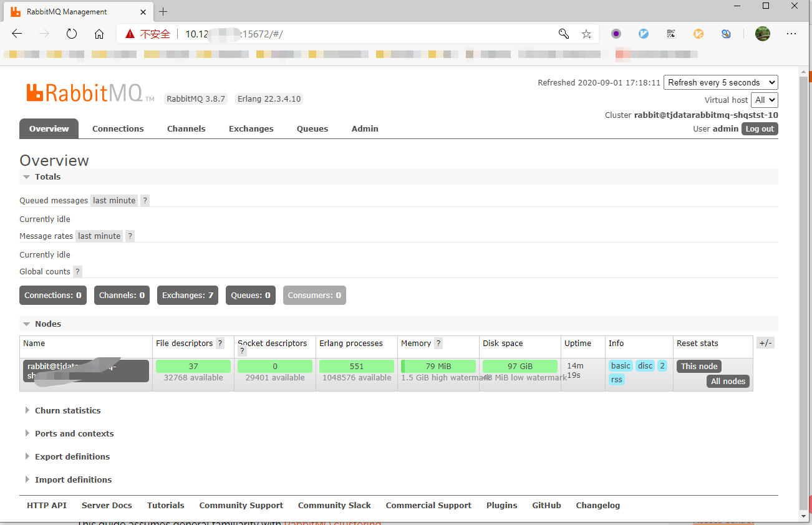Open the Server Docs footer link
The width and height of the screenshot is (812, 525).
pos(107,505)
